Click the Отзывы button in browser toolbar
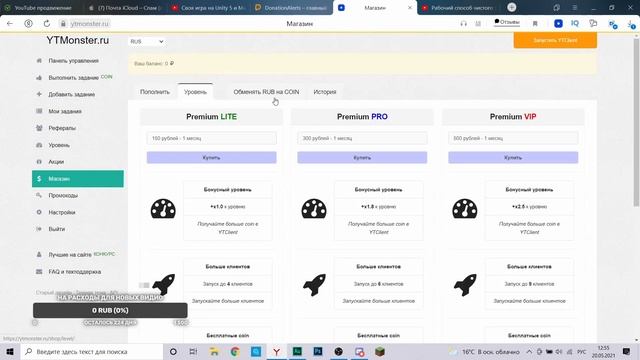The height and width of the screenshot is (360, 640). pos(507,22)
